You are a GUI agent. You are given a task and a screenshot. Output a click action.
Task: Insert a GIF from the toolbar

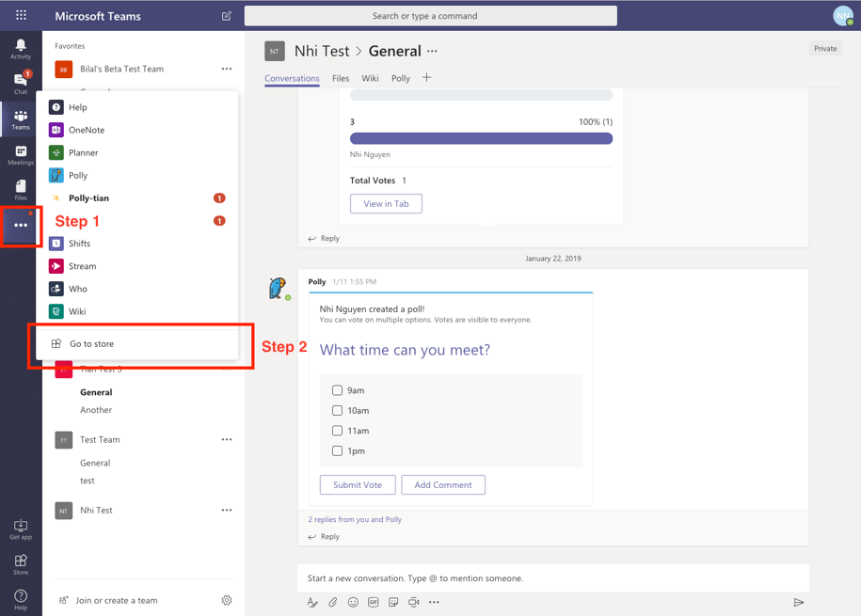pyautogui.click(x=374, y=602)
